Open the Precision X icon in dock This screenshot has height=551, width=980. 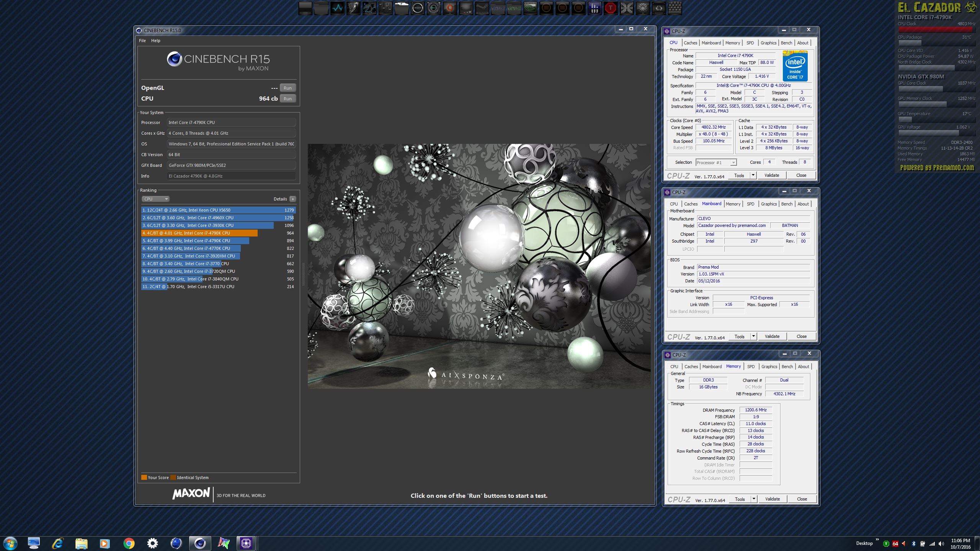627,8
